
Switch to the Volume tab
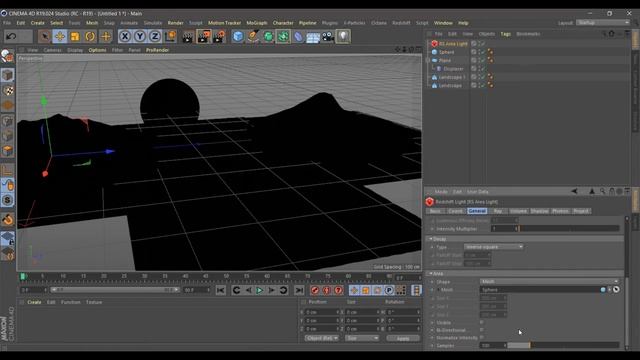[x=518, y=211]
